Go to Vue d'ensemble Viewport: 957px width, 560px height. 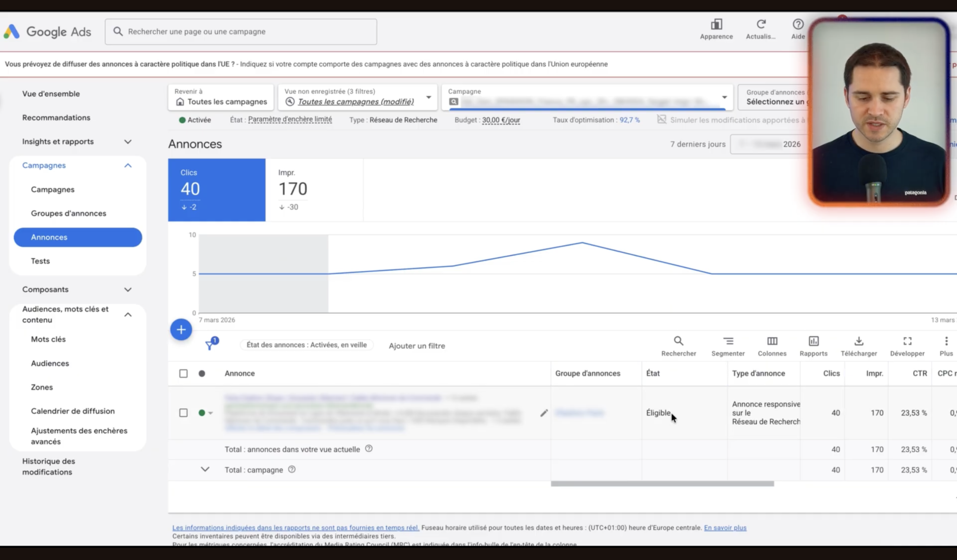click(x=51, y=94)
